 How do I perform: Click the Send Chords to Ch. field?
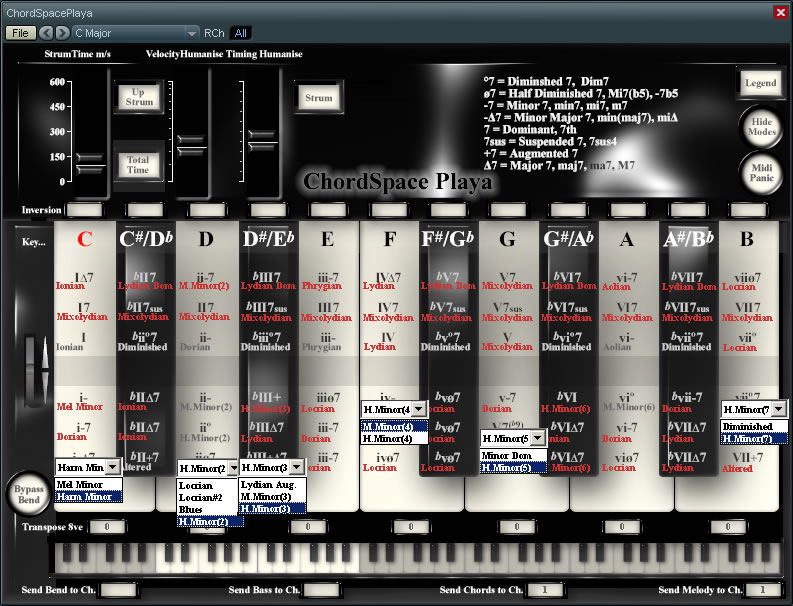tap(545, 589)
